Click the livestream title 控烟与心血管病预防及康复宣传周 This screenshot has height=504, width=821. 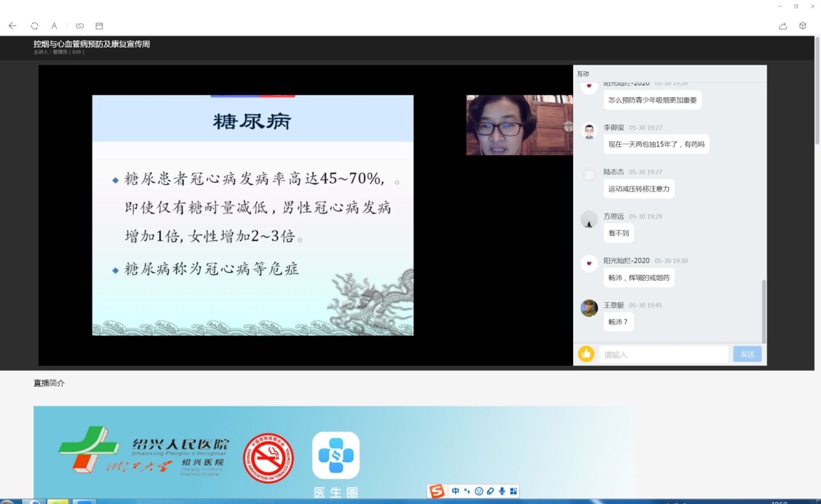click(92, 44)
